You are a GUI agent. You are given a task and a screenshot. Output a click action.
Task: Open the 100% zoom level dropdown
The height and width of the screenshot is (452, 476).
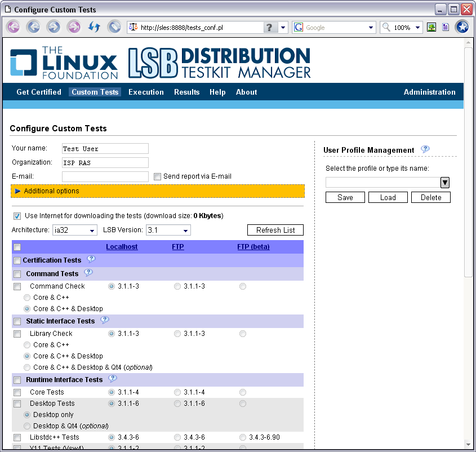tap(418, 28)
